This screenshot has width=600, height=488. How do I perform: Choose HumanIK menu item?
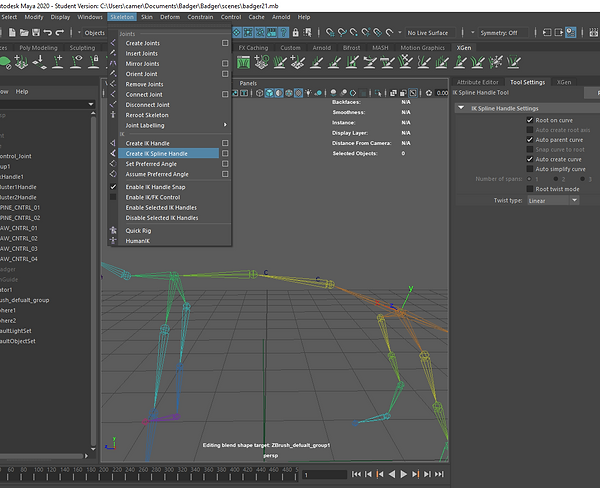(x=137, y=241)
